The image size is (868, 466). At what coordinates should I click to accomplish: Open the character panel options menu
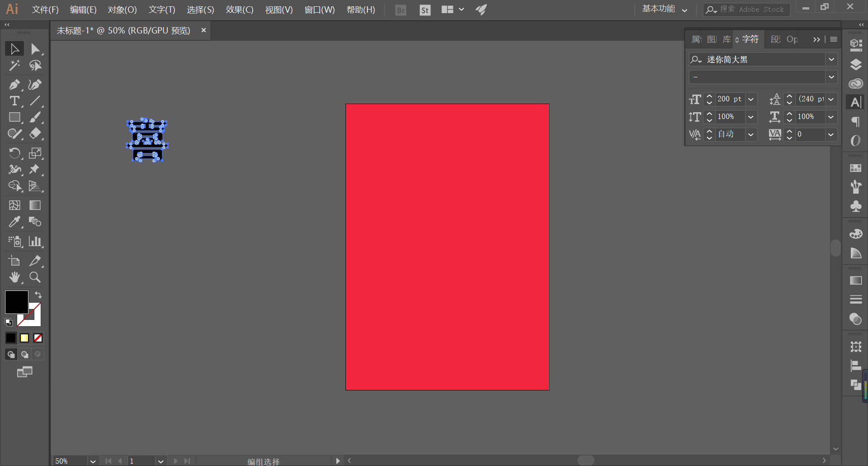(x=834, y=39)
